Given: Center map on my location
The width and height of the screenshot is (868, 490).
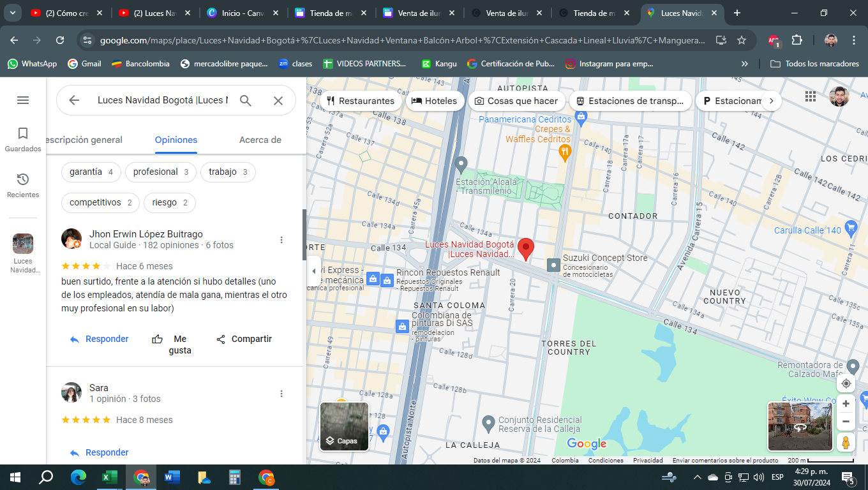Looking at the screenshot, I should (846, 383).
